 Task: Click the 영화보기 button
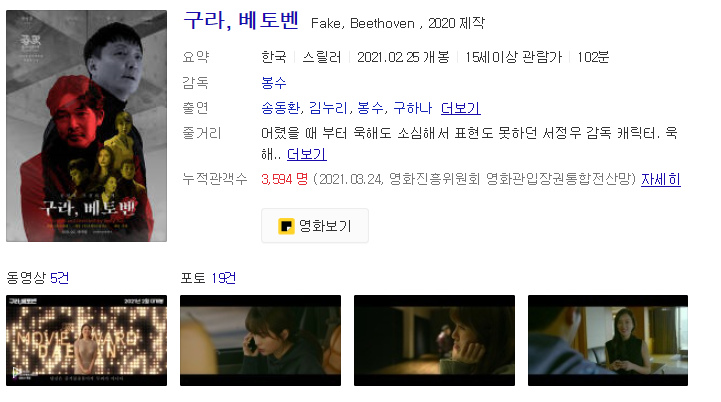315,225
